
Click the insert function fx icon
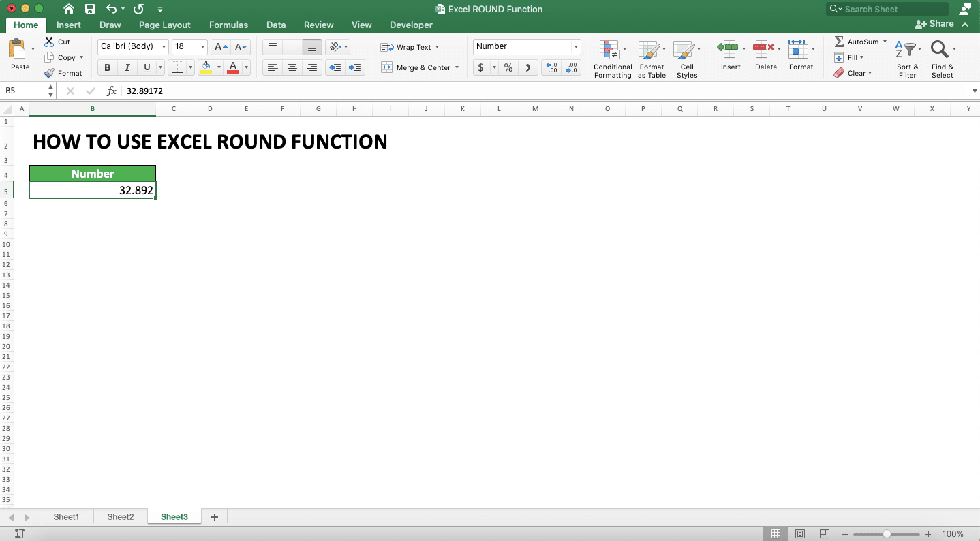112,91
